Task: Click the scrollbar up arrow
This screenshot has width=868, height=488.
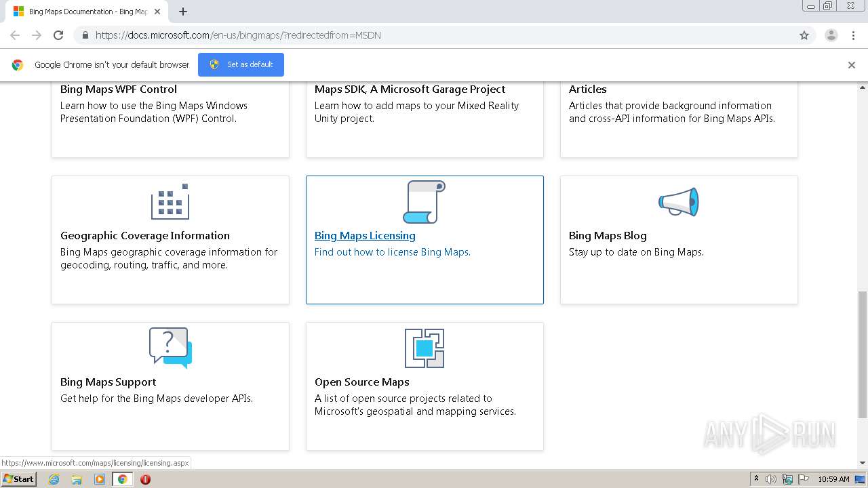Action: pos(863,87)
